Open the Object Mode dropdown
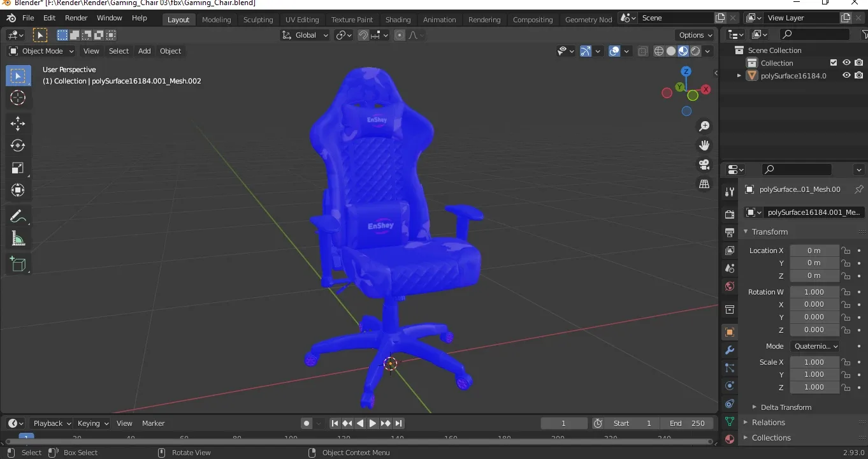Viewport: 868px width, 459px height. (41, 51)
